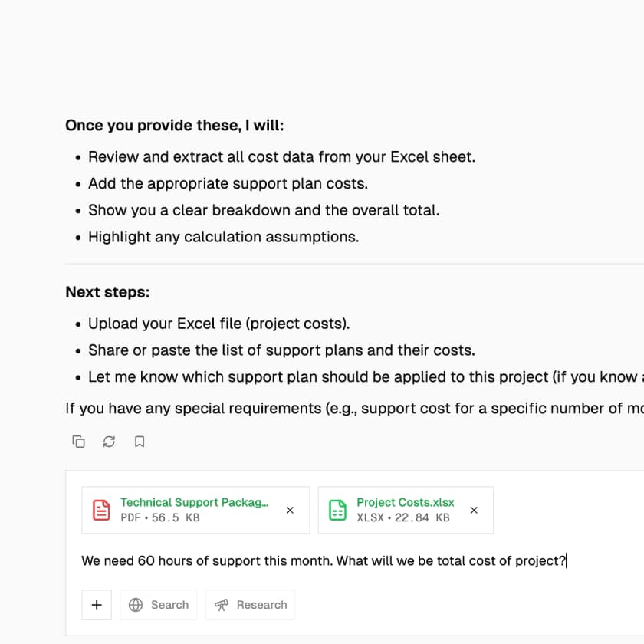644x644 pixels.
Task: Copy the assistant's response
Action: tap(78, 442)
